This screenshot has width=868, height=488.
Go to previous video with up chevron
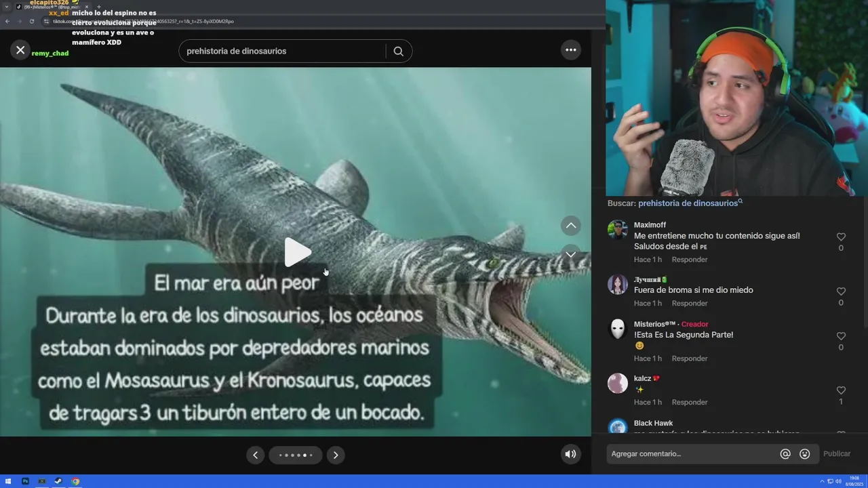tap(571, 225)
